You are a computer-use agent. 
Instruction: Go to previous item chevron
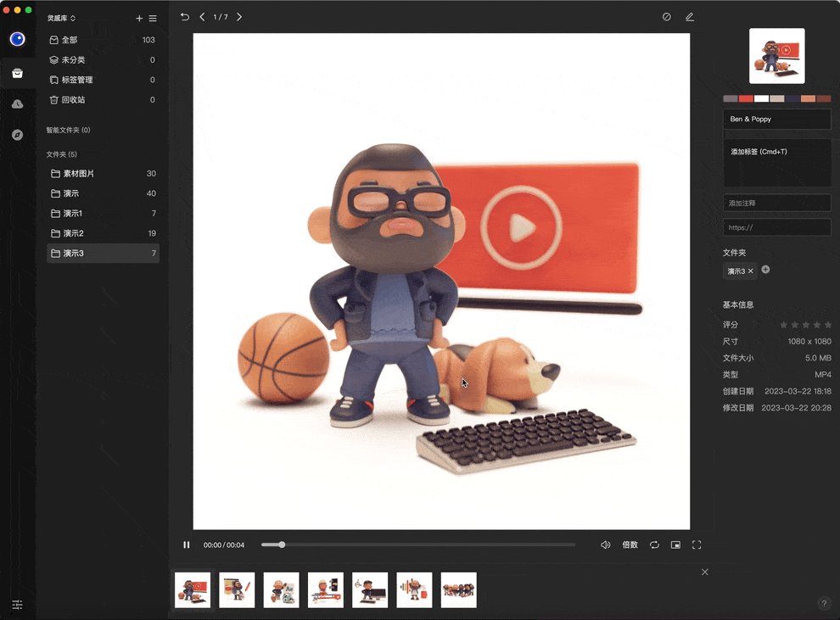pos(202,17)
